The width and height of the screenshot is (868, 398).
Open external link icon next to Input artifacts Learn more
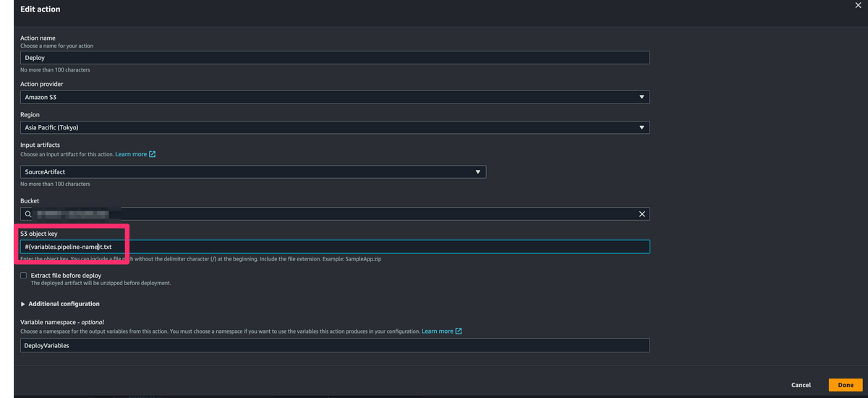click(152, 154)
